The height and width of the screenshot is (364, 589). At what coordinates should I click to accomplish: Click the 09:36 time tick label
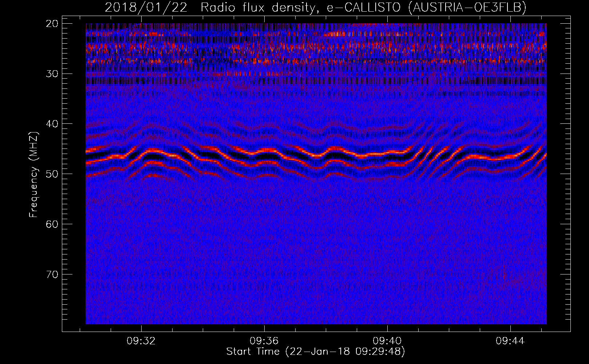pyautogui.click(x=264, y=341)
